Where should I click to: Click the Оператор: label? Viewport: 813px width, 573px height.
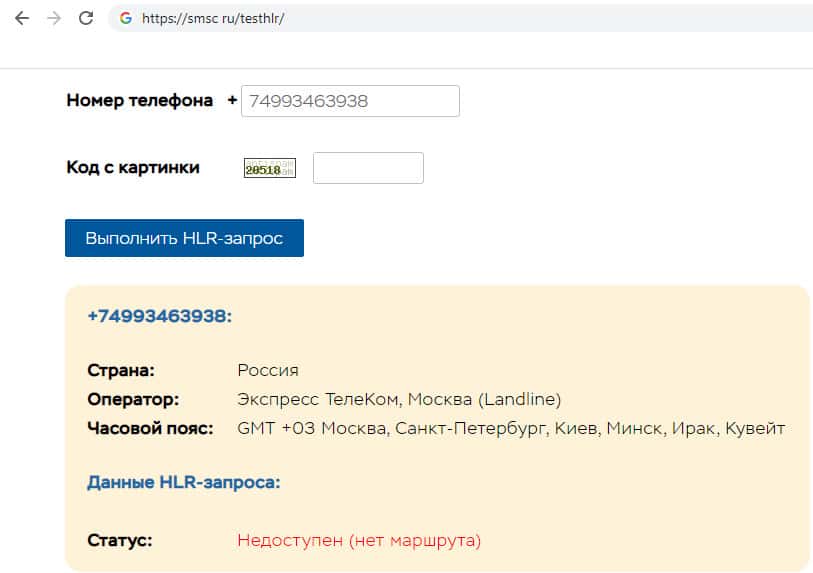point(133,399)
